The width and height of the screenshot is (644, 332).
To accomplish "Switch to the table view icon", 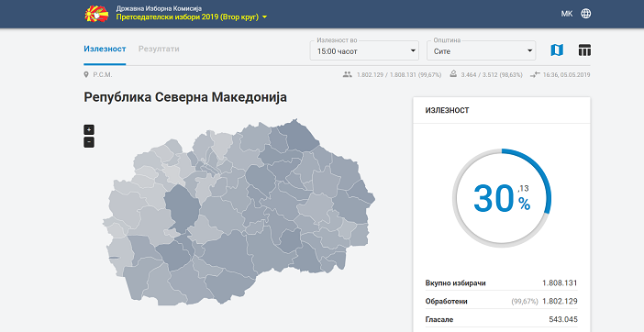I will click(x=584, y=50).
